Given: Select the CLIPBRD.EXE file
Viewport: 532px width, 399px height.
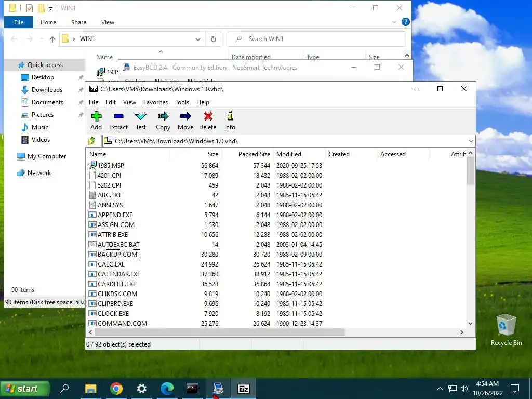Looking at the screenshot, I should point(115,303).
